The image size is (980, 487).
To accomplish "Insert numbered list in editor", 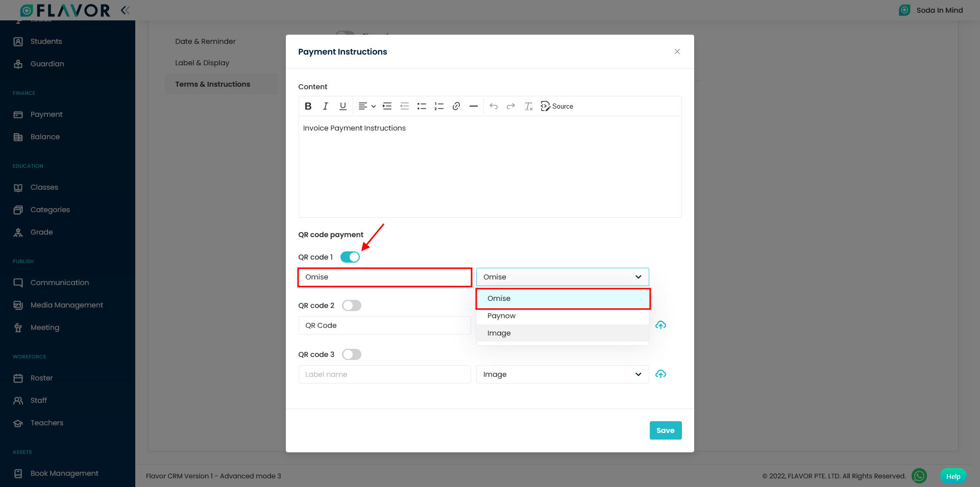I will click(439, 106).
